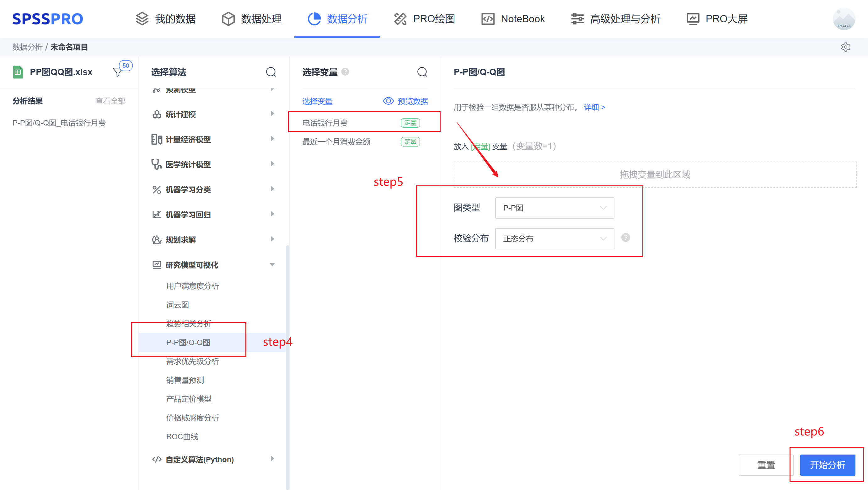Click the help icon beside 校验分布
The width and height of the screenshot is (868, 490).
click(x=626, y=238)
